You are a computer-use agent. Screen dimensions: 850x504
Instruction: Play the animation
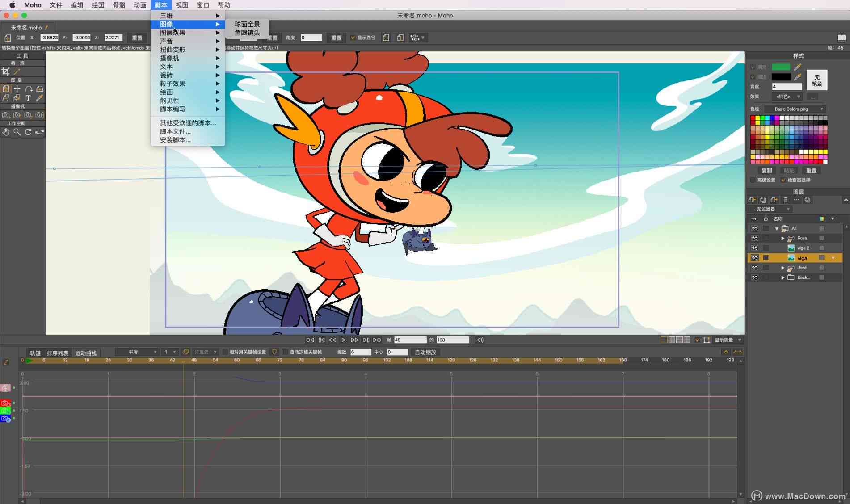[x=343, y=340]
